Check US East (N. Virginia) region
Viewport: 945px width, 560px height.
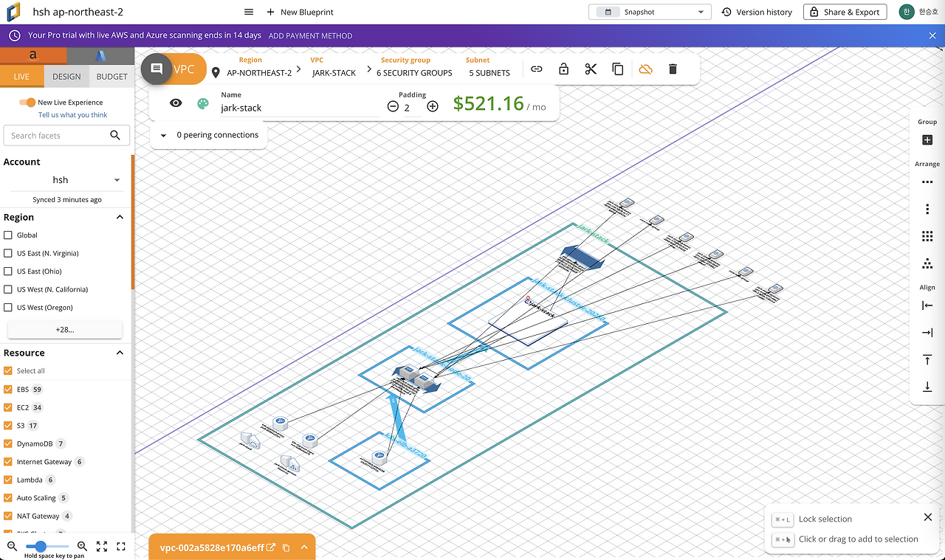pos(8,253)
